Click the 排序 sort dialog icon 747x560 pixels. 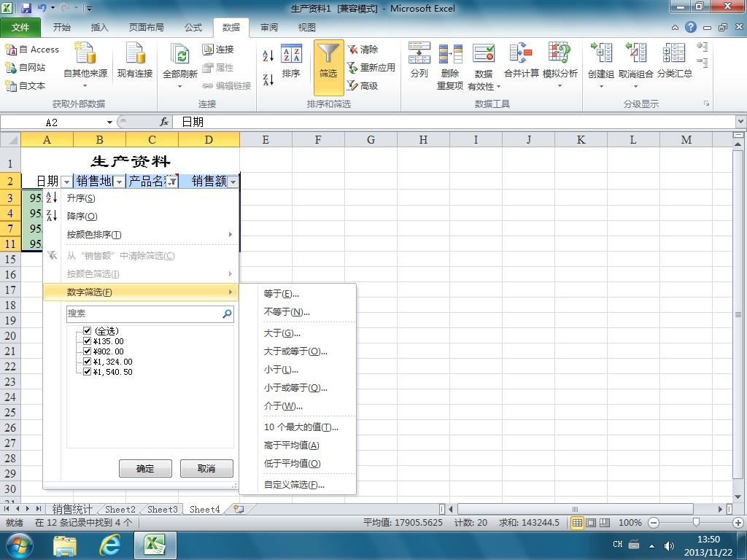point(291,62)
